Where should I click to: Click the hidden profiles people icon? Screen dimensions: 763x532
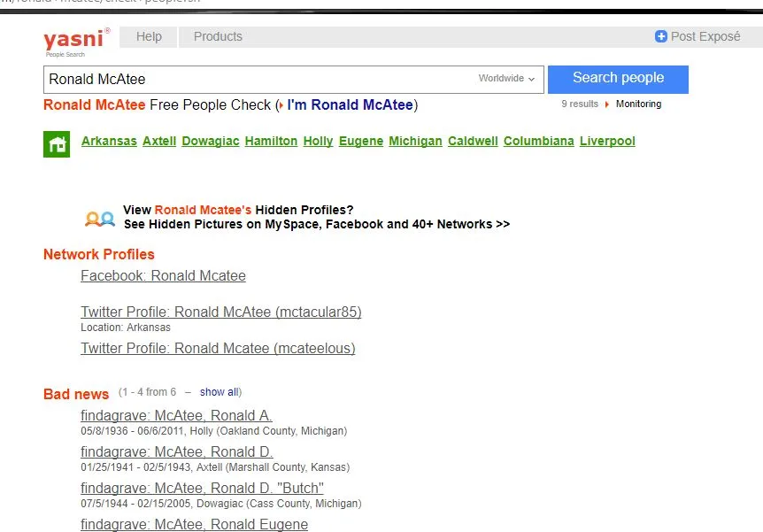(x=100, y=219)
